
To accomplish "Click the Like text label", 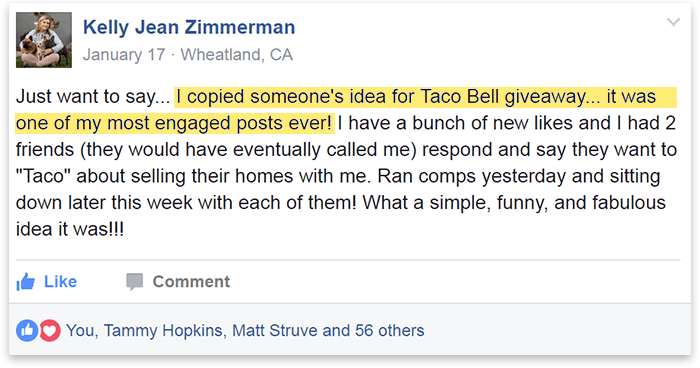I will (x=60, y=282).
